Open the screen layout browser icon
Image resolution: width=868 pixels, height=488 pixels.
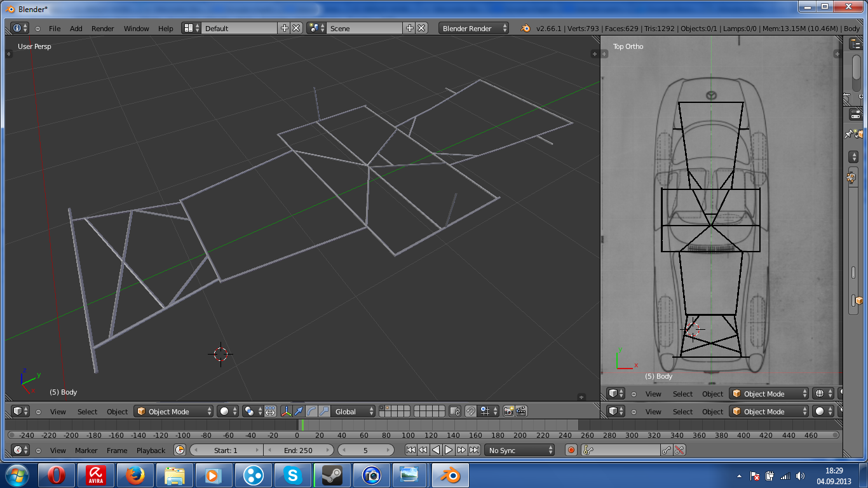tap(191, 28)
